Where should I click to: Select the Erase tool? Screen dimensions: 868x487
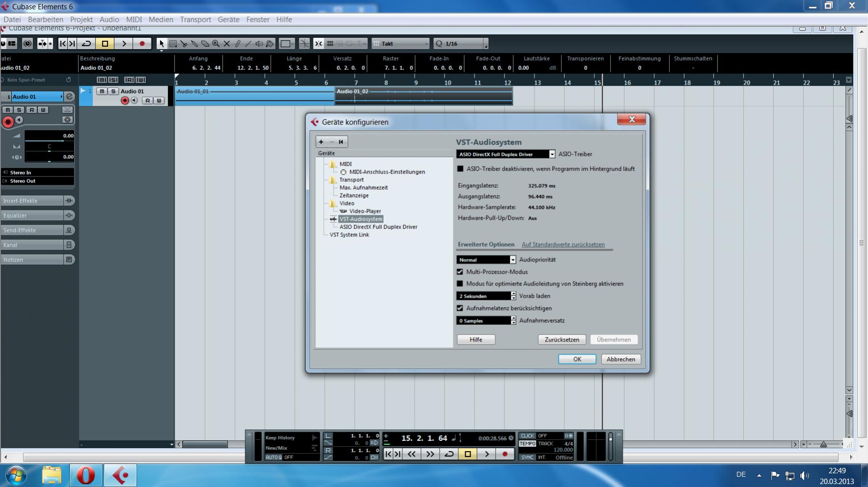(205, 44)
